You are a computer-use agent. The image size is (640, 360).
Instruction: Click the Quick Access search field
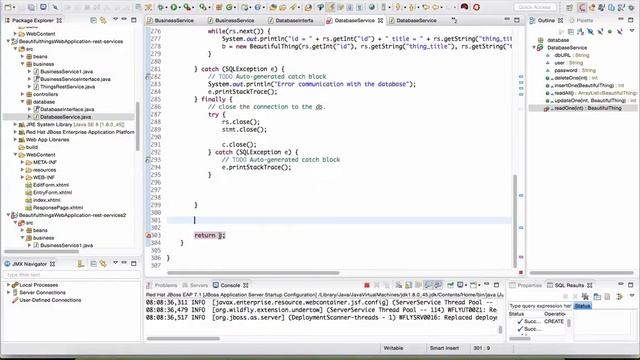pyautogui.click(x=535, y=7)
